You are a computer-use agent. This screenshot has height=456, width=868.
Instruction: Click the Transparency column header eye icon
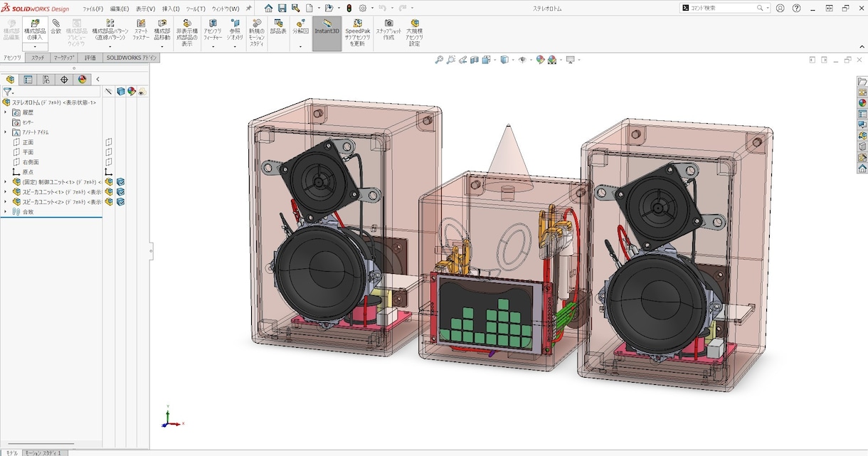coord(142,92)
